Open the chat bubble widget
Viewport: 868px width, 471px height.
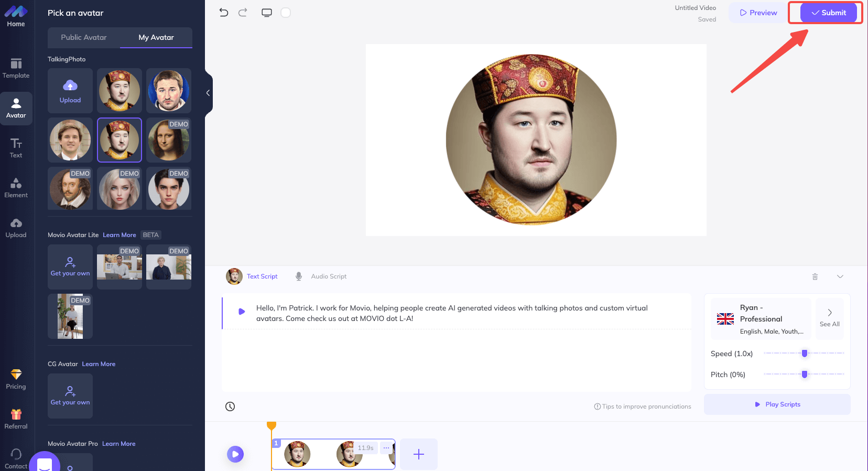pyautogui.click(x=45, y=463)
